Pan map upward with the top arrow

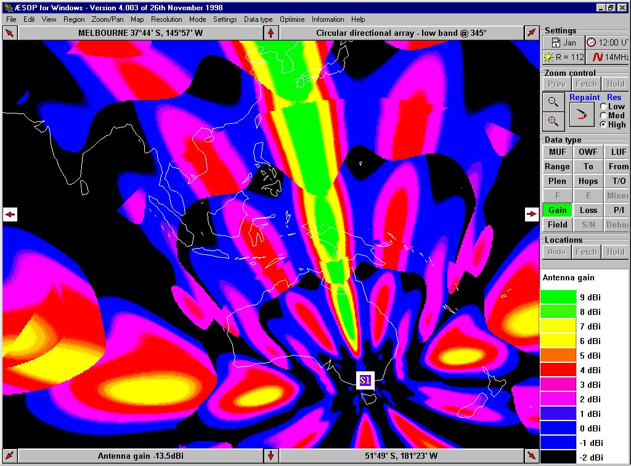click(271, 33)
